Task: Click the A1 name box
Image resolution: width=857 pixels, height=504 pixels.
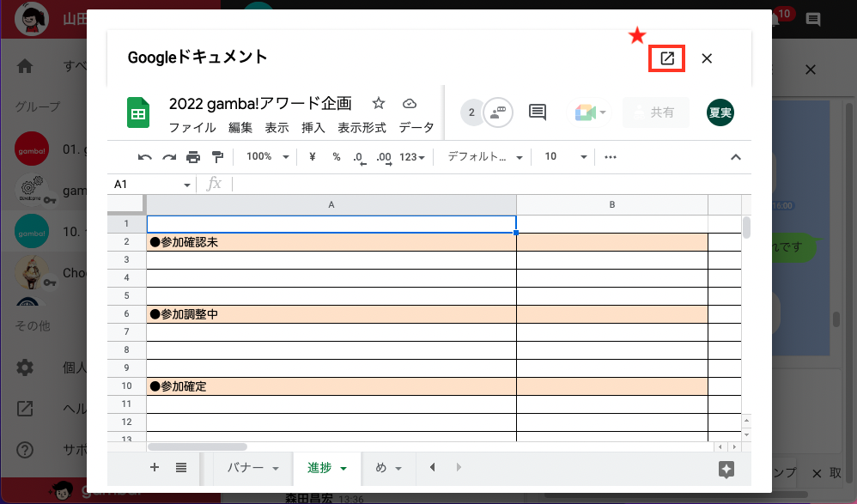Action: tap(146, 185)
